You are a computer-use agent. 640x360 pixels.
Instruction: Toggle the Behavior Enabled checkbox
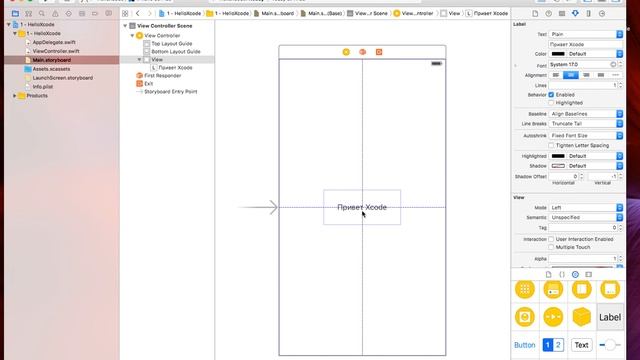tap(551, 95)
